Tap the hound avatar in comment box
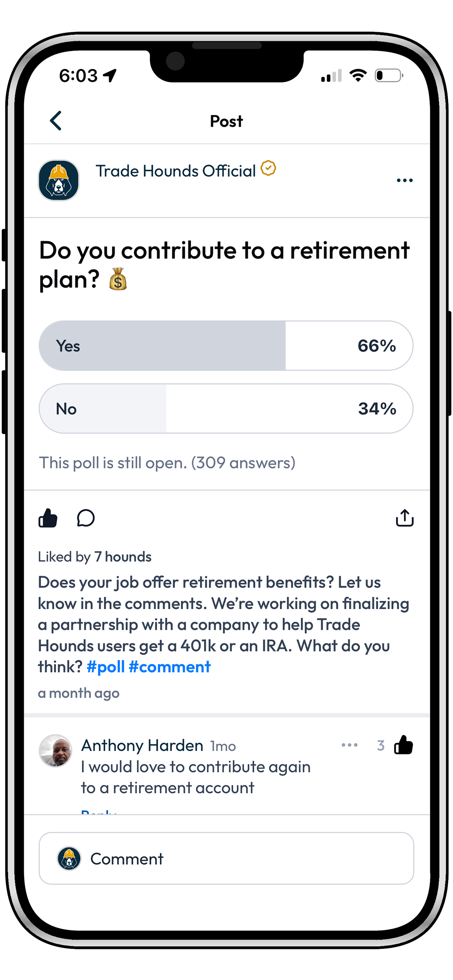The image size is (453, 980). click(69, 859)
